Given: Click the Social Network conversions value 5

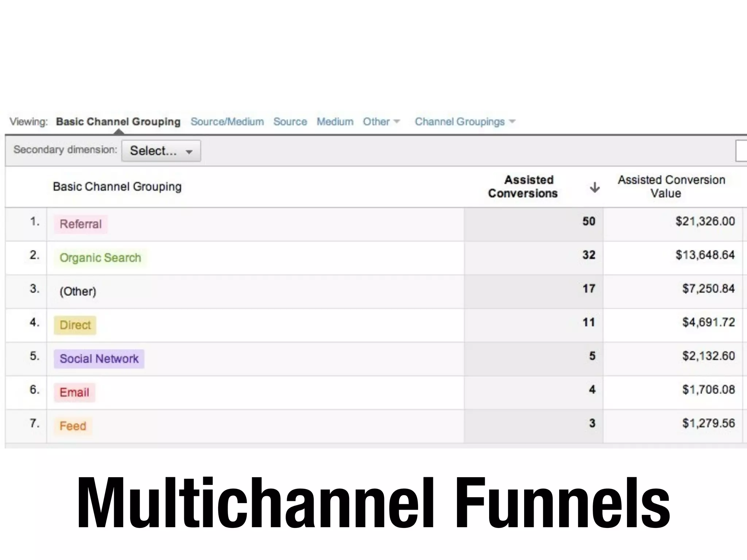Looking at the screenshot, I should click(592, 356).
